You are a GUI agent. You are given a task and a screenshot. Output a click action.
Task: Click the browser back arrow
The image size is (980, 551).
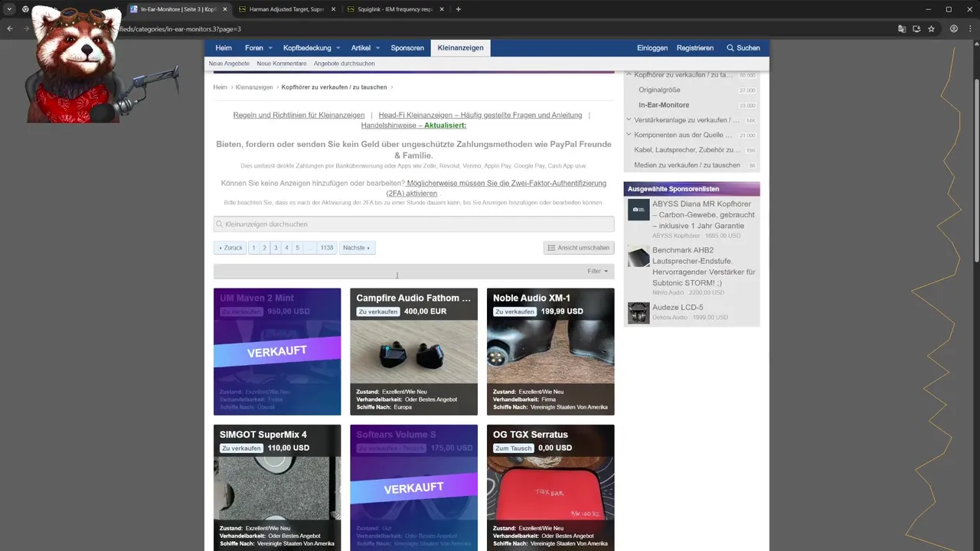coord(10,28)
